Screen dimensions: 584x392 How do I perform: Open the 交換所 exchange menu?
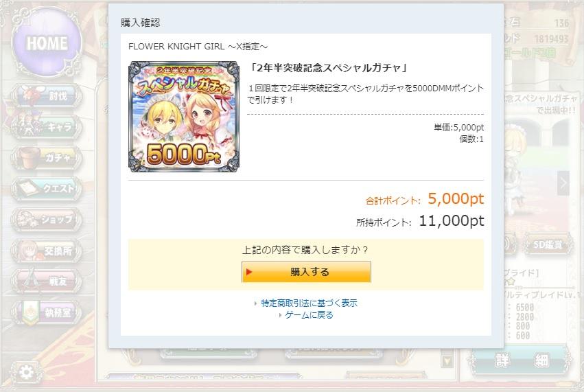47,251
